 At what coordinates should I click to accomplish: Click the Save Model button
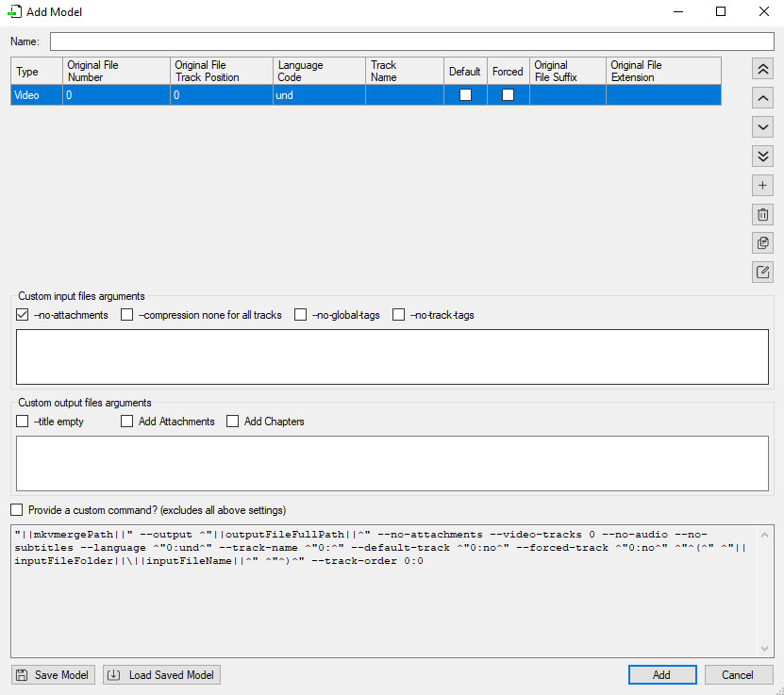click(x=53, y=675)
